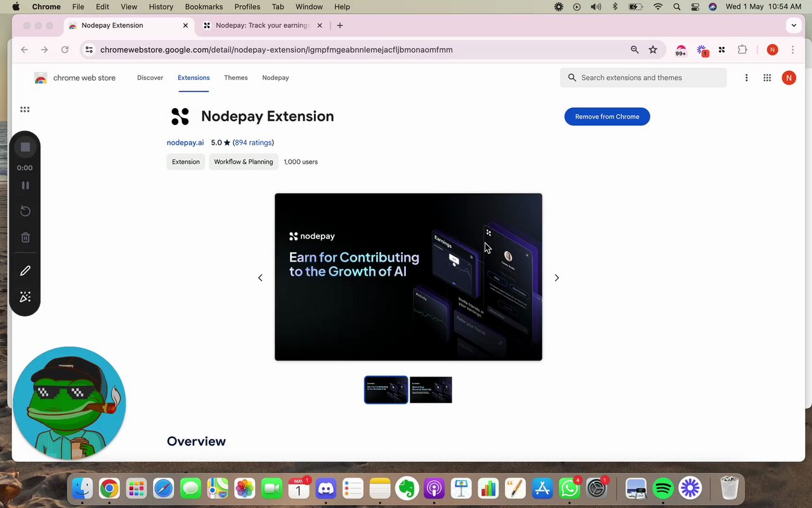Open the Google apps grid
The image size is (812, 508).
coord(767,77)
